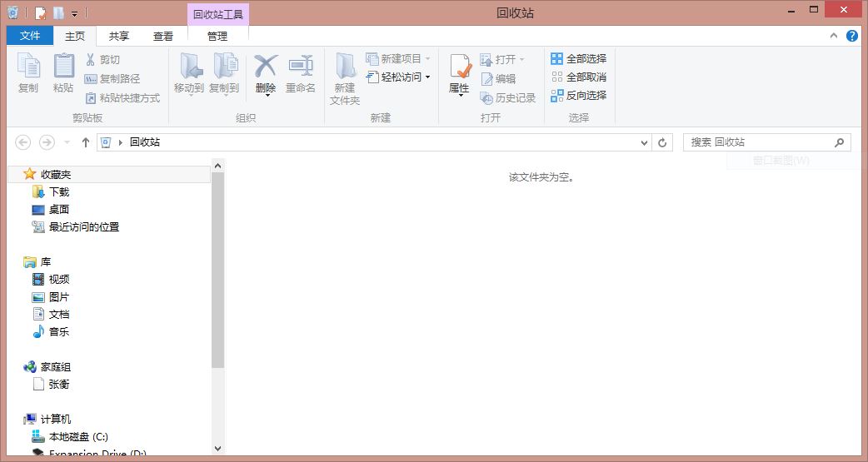Click the quick access Properties icon

point(41,12)
